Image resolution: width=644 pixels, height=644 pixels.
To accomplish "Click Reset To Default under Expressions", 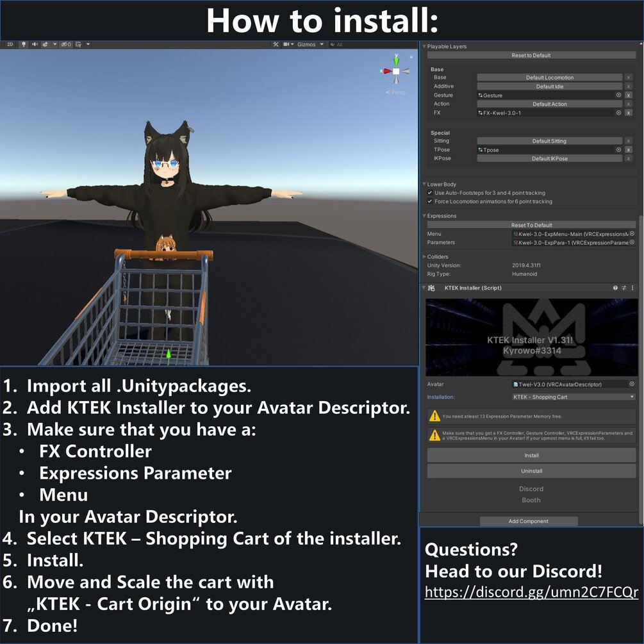I will (531, 225).
